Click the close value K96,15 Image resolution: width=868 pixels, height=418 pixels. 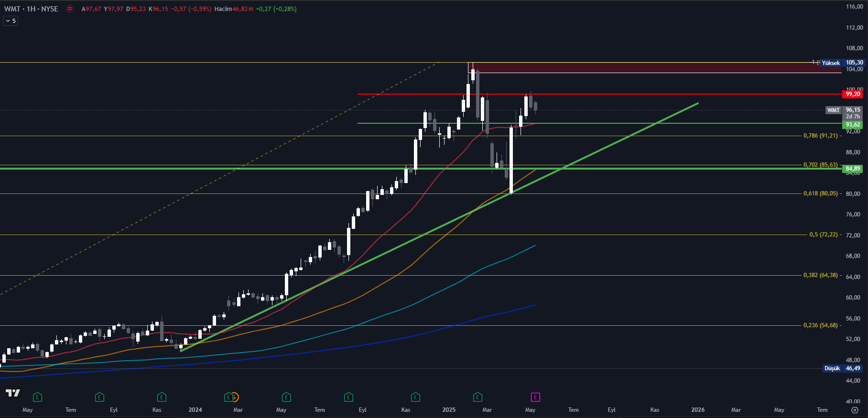[x=159, y=9]
